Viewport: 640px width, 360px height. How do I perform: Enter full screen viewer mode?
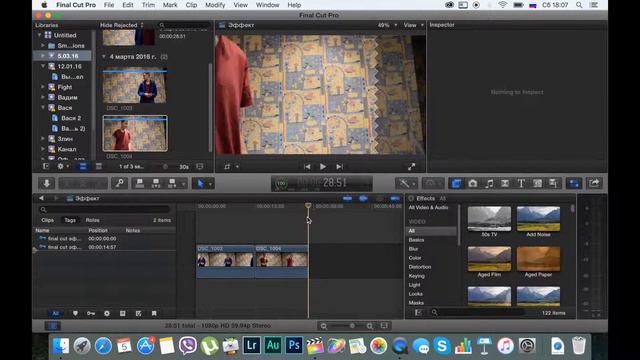[411, 167]
